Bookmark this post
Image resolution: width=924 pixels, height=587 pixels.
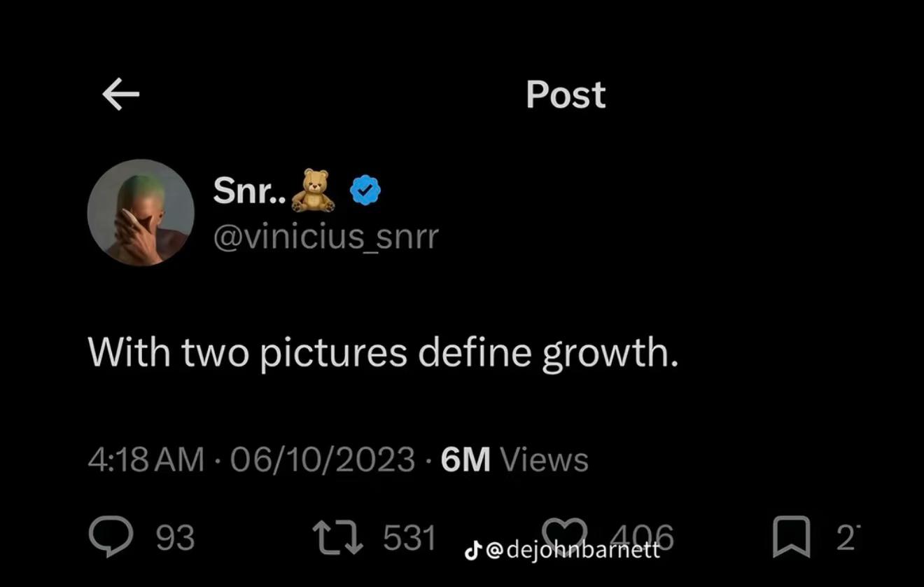pos(792,537)
